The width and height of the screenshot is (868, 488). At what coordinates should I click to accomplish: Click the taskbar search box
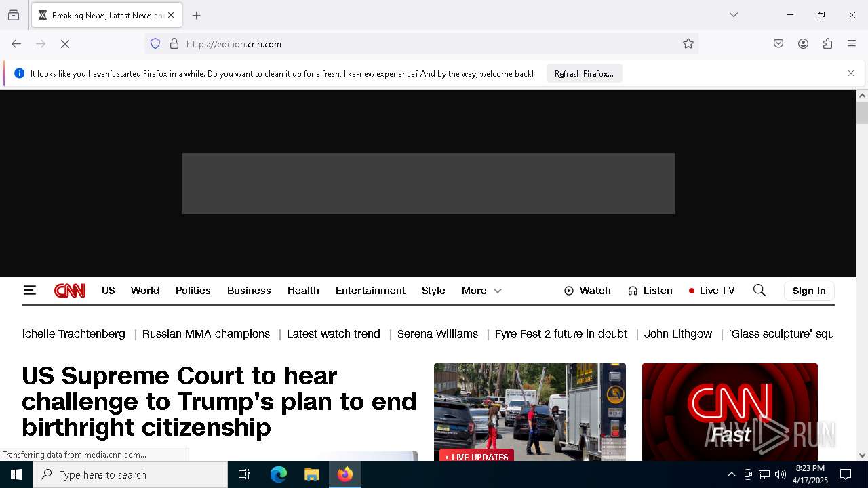point(130,474)
